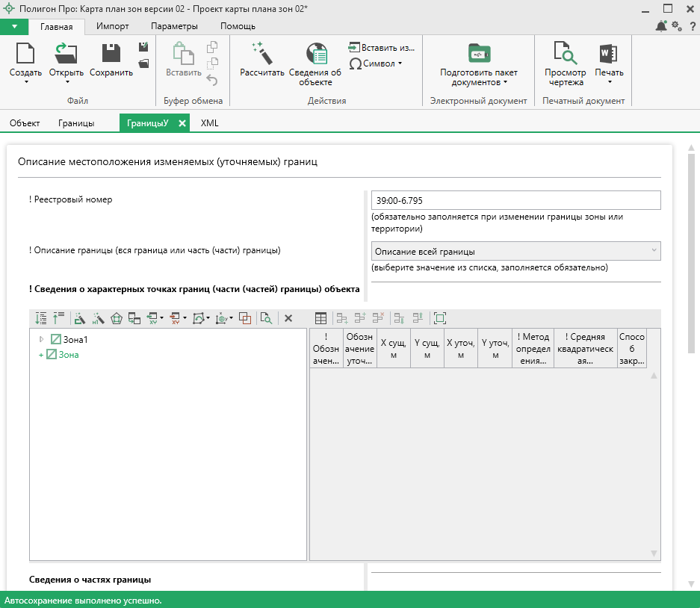Open the Символ dropdown

coord(376,63)
